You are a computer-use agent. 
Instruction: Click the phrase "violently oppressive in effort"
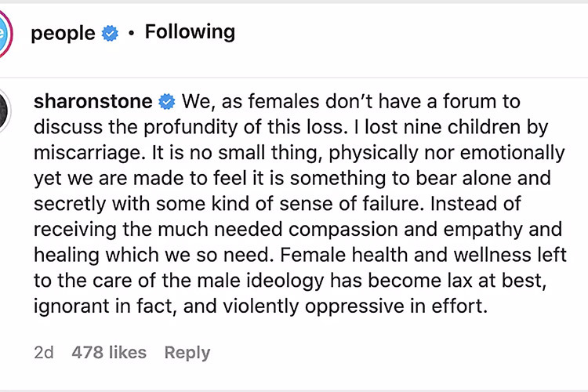pos(365,305)
